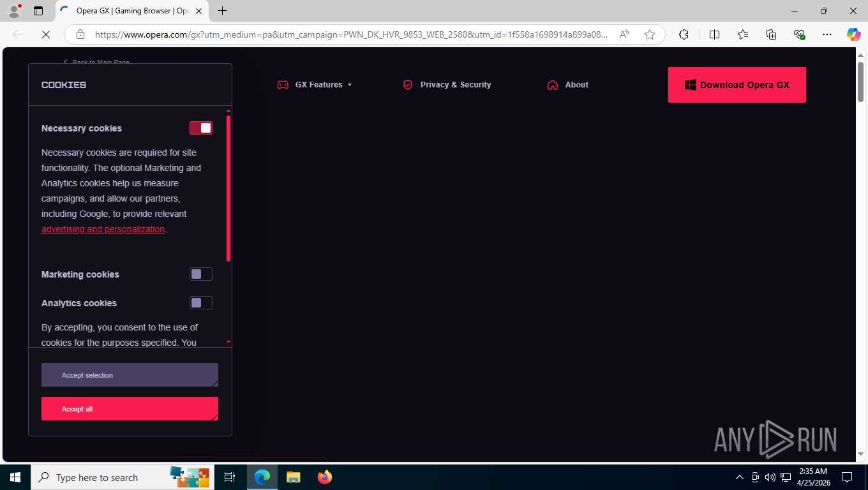Open the Privacy & Security menu item
Viewport: 868px width, 490px height.
447,85
